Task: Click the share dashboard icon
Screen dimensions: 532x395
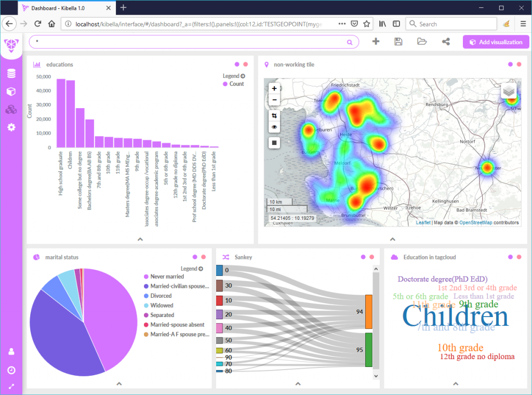Action: (446, 42)
